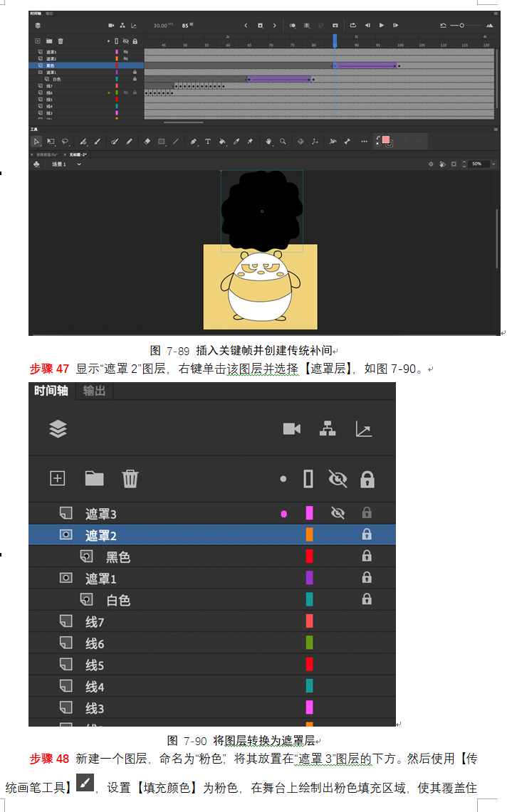
Task: Select the Free Transform tool
Action: tap(51, 142)
